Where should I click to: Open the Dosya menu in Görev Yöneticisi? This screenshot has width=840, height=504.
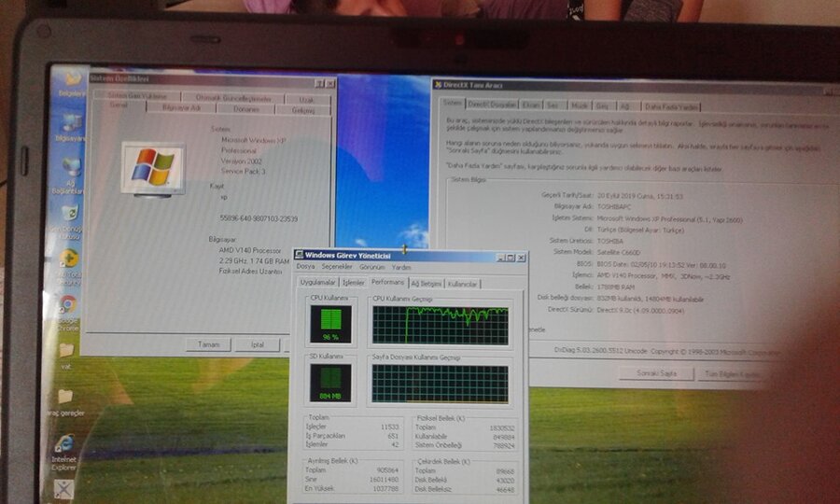coord(305,266)
